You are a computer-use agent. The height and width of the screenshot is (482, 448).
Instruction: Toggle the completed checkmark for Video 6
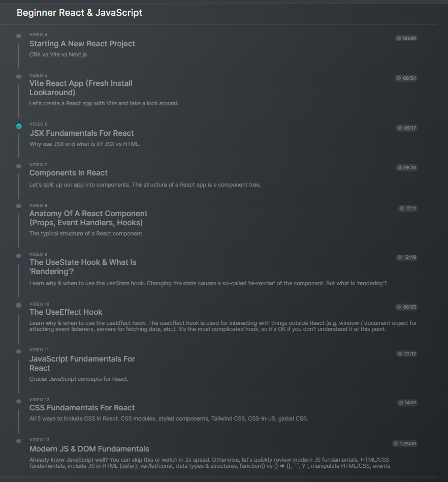coord(19,126)
